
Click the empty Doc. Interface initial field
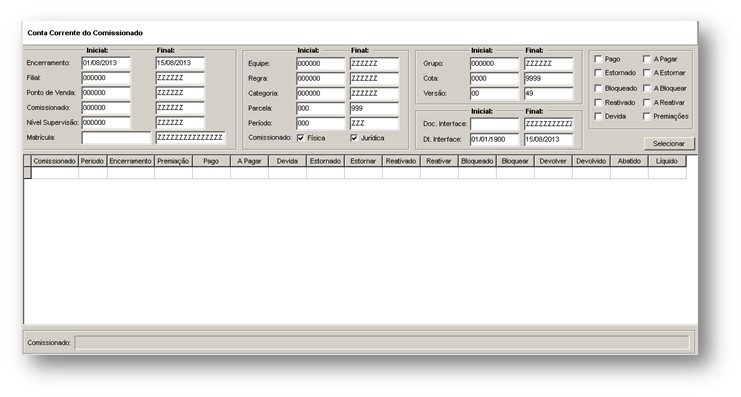[x=495, y=124]
